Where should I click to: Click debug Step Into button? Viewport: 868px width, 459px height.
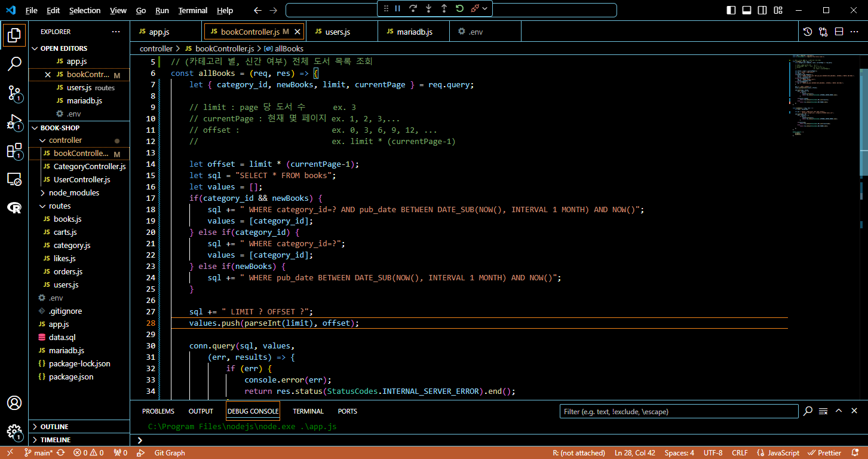[428, 8]
